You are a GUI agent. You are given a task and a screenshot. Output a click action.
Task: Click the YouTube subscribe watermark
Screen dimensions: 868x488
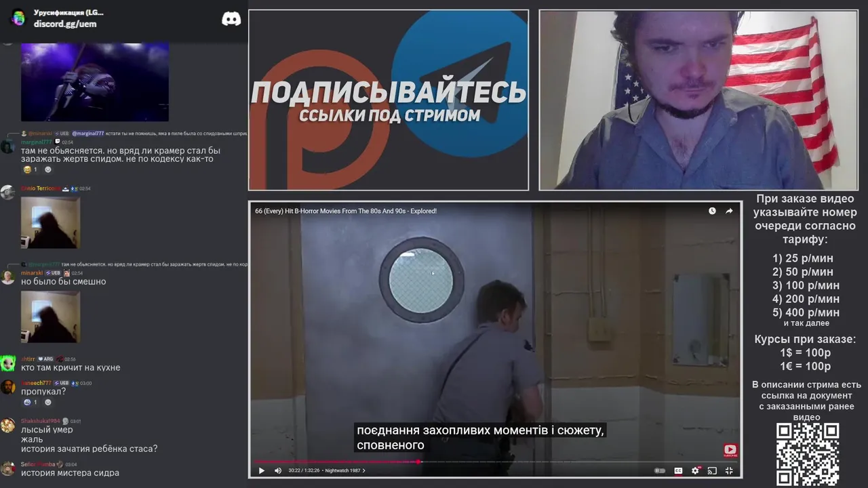(730, 449)
